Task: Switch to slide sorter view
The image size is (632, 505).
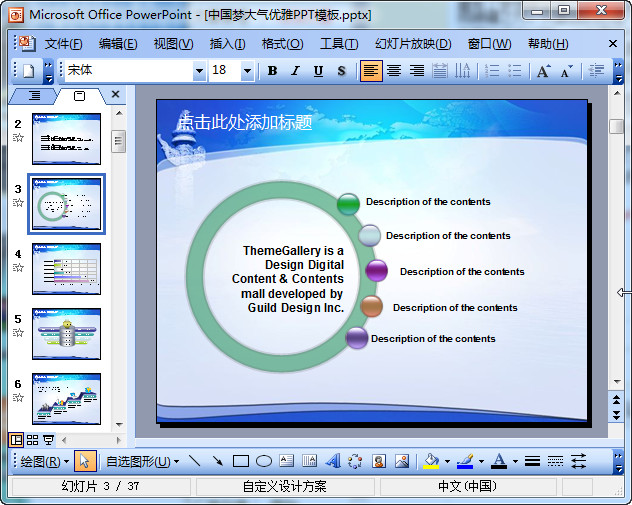Action: tap(32, 440)
